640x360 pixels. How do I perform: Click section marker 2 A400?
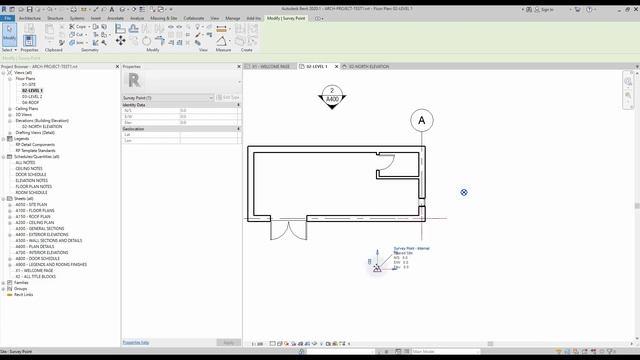point(332,97)
